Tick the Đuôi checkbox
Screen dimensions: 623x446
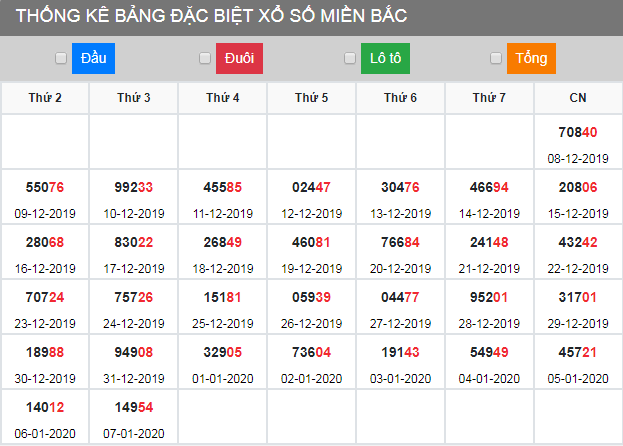pos(205,59)
